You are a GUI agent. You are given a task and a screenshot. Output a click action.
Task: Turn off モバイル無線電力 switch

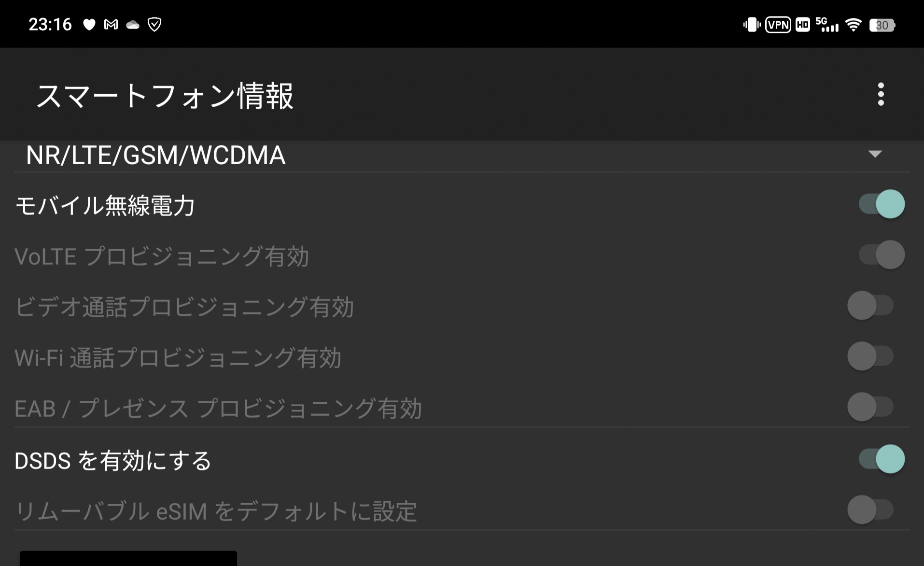[x=881, y=204]
